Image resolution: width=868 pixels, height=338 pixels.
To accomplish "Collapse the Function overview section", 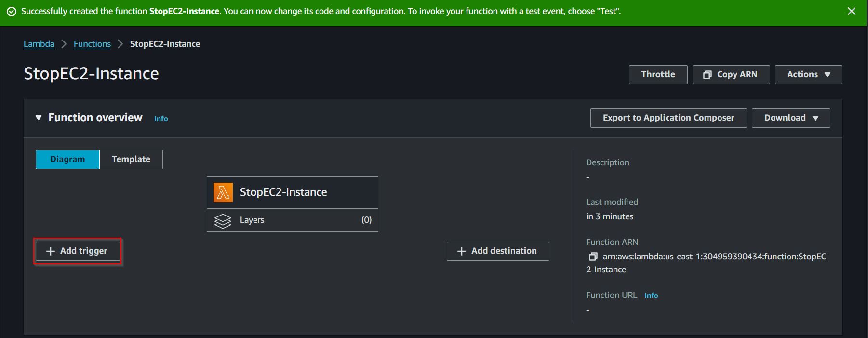I will click(x=39, y=118).
